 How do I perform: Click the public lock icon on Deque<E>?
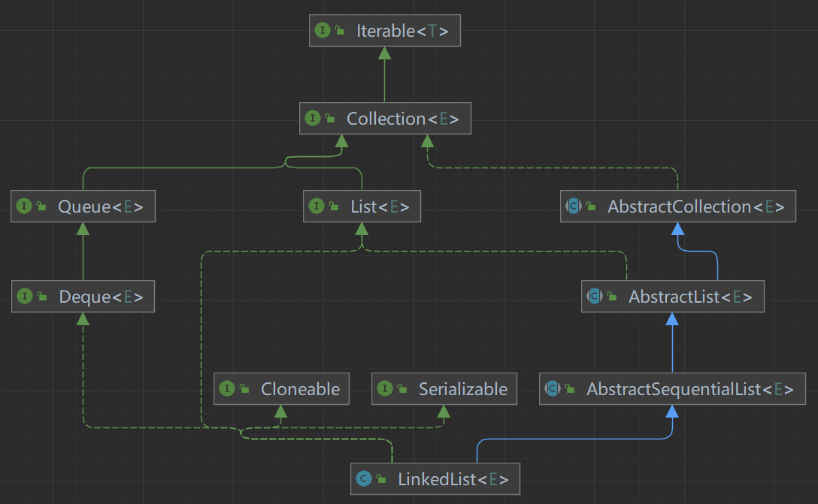click(42, 297)
